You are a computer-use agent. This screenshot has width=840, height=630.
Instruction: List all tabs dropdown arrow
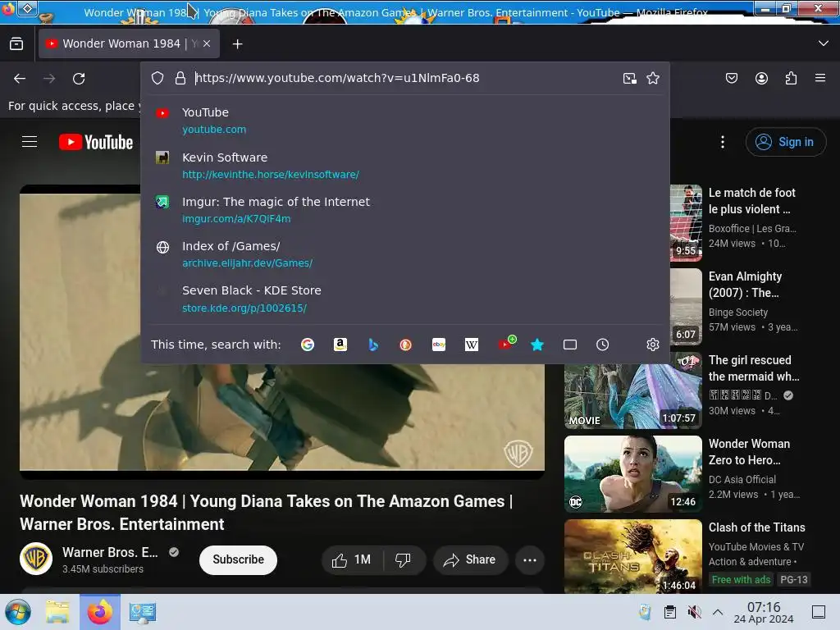coord(824,43)
